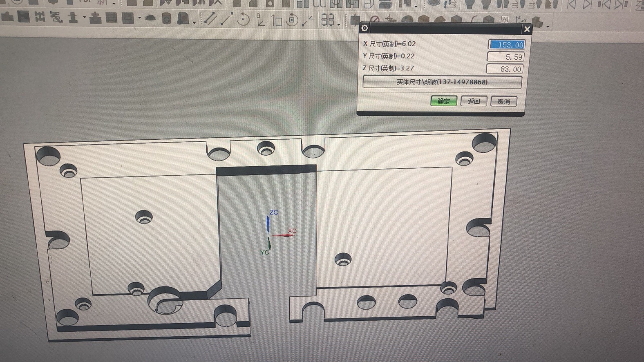Click the red prohibited circle icon

pos(374,19)
